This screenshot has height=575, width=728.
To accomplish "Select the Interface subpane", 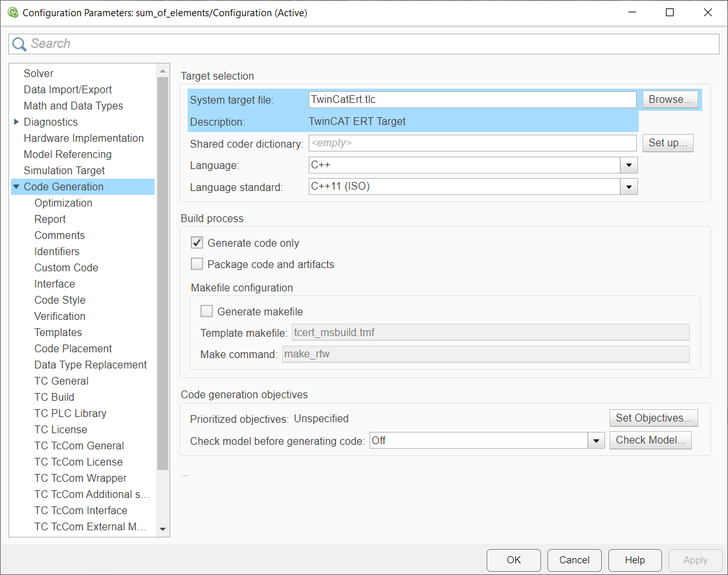I will coord(54,284).
